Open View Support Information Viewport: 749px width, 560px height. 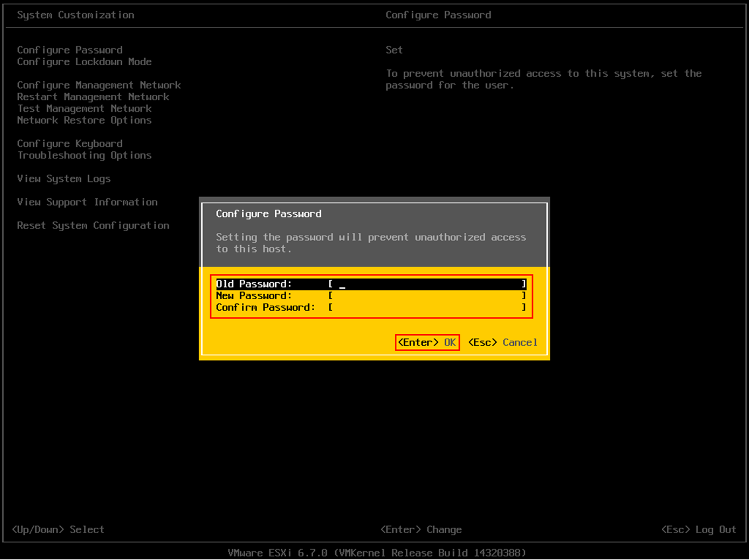[87, 202]
